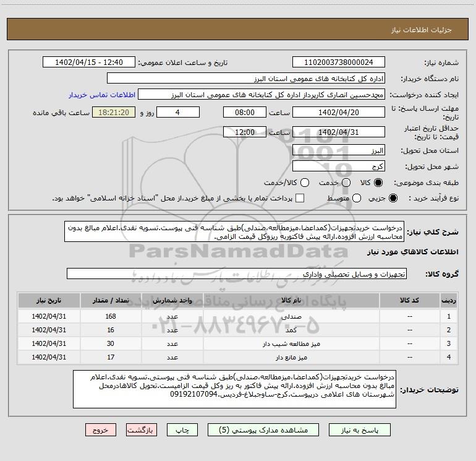The image size is (476, 461).
Task: Click the request creator field
Action: (261, 95)
